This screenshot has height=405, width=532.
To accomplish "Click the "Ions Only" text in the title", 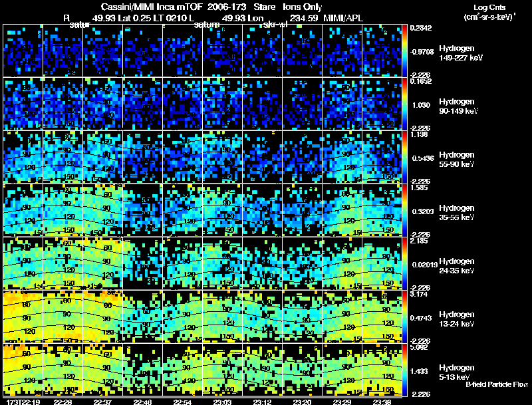I will click(x=303, y=7).
